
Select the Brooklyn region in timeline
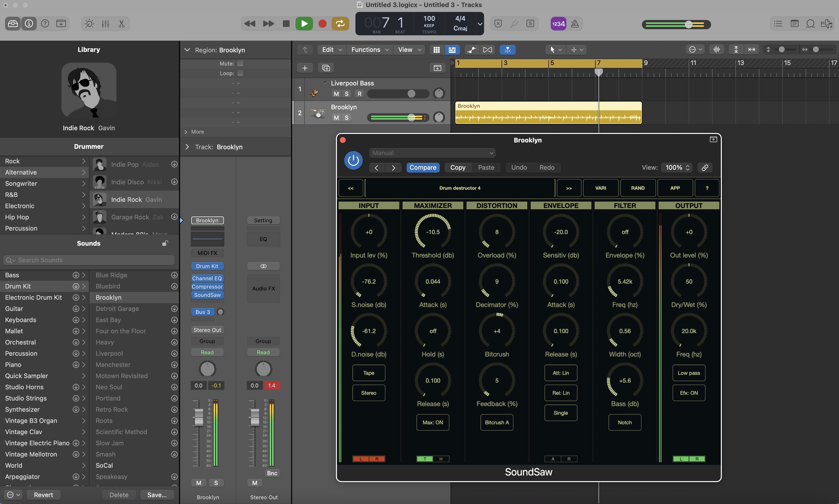click(548, 113)
